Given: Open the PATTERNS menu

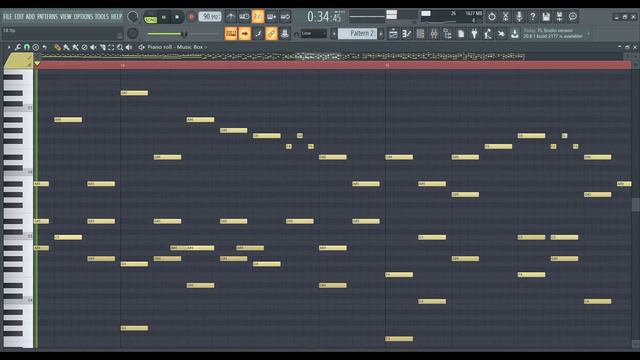Looking at the screenshot, I should click(x=47, y=17).
